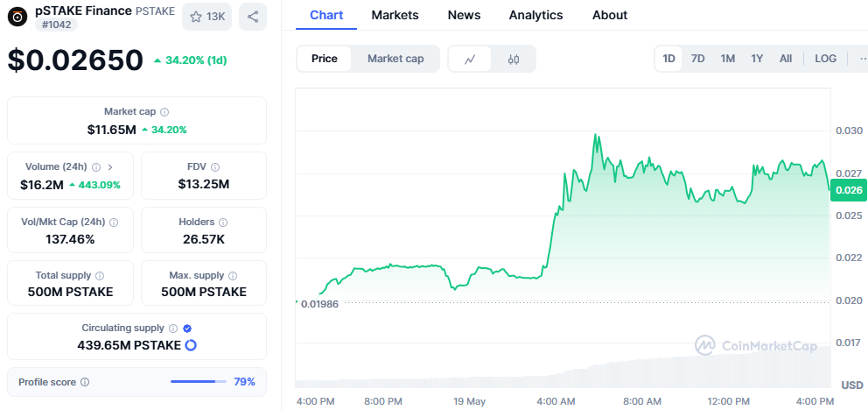Switch to line chart view

[470, 59]
